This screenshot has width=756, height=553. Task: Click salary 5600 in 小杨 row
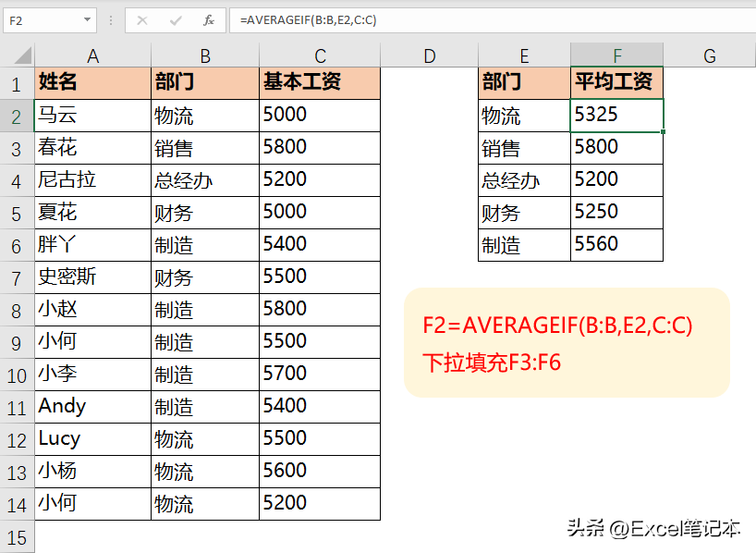click(x=320, y=471)
